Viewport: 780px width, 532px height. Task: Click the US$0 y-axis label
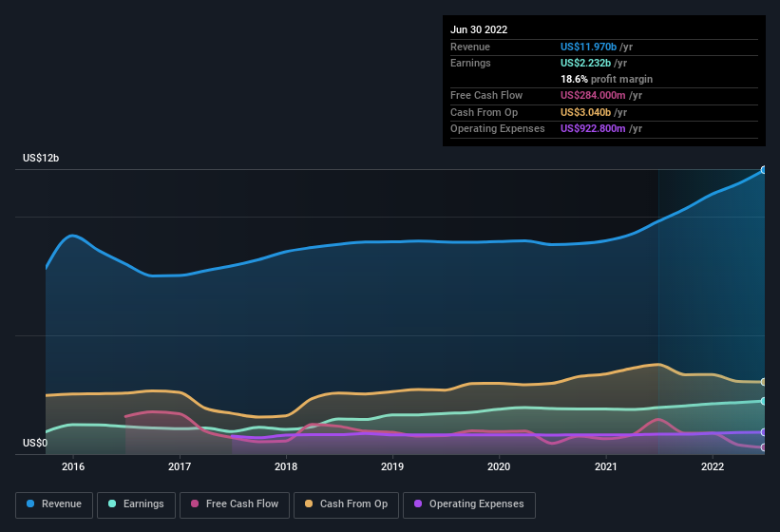35,443
